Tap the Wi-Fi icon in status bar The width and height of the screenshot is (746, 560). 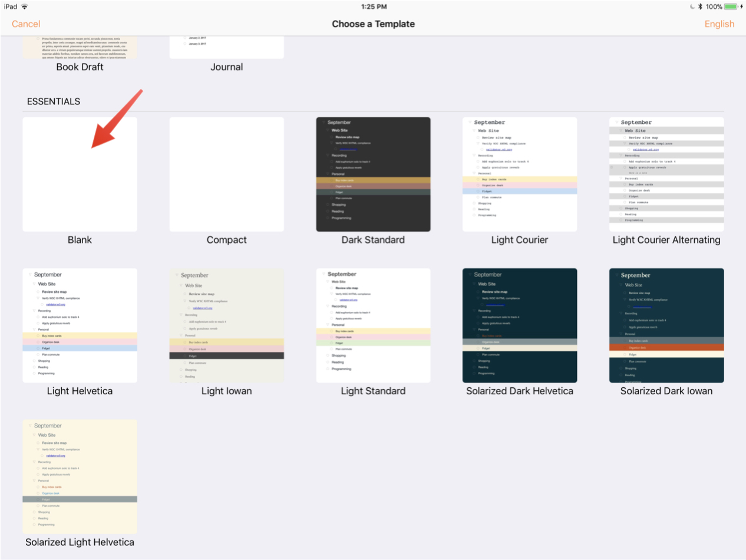pyautogui.click(x=24, y=6)
